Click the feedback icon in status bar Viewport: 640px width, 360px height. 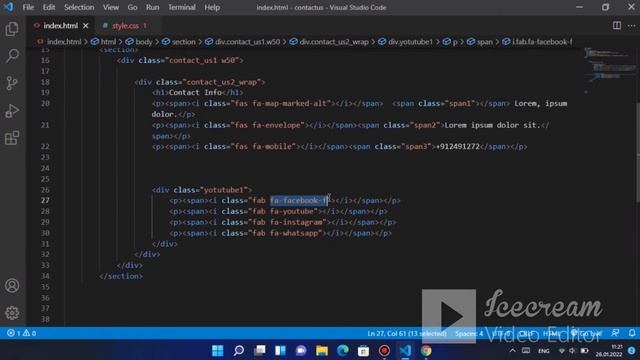615,333
